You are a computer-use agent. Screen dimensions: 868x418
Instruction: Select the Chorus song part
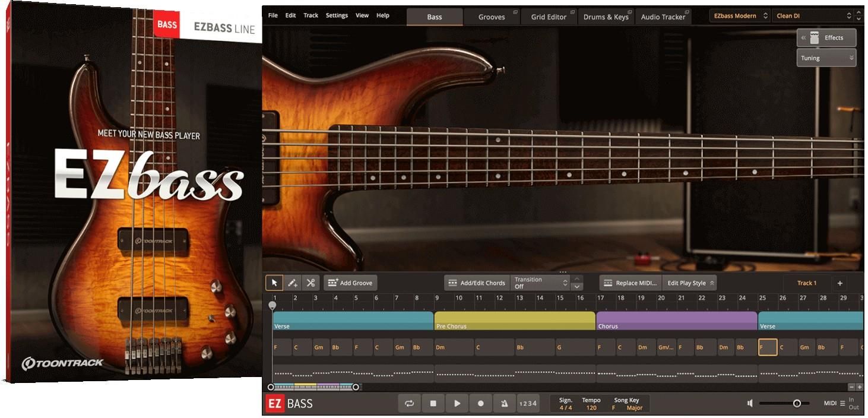coord(677,321)
